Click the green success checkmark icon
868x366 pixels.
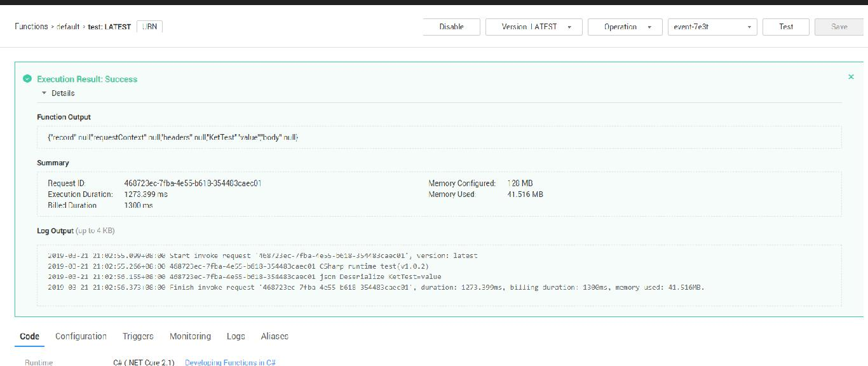click(x=27, y=79)
